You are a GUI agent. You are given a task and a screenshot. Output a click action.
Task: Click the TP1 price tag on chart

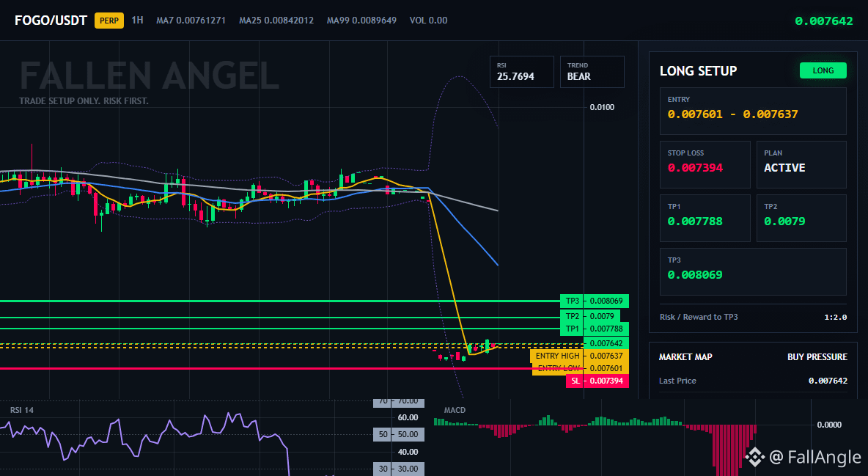(x=595, y=329)
